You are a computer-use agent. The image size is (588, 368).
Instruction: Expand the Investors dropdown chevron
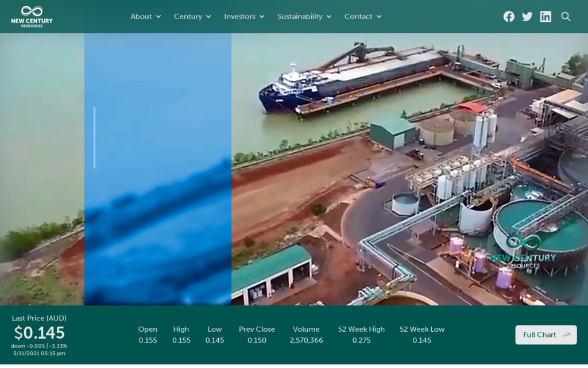(x=262, y=17)
